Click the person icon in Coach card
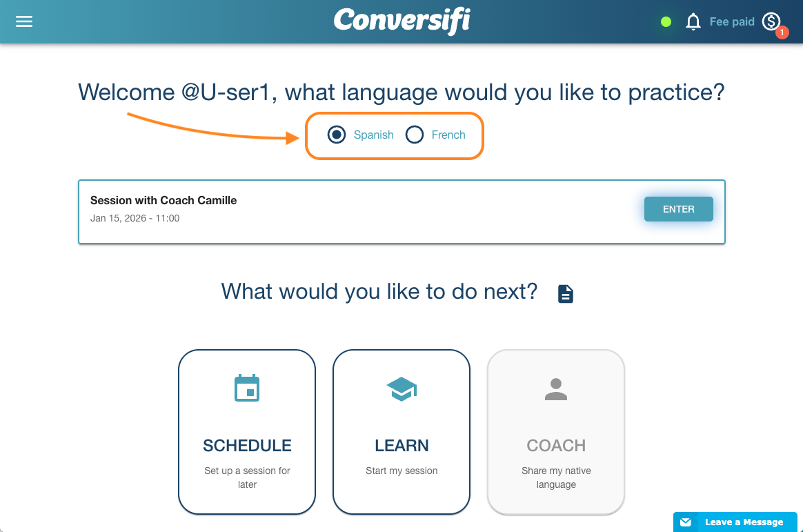803x532 pixels. point(555,389)
